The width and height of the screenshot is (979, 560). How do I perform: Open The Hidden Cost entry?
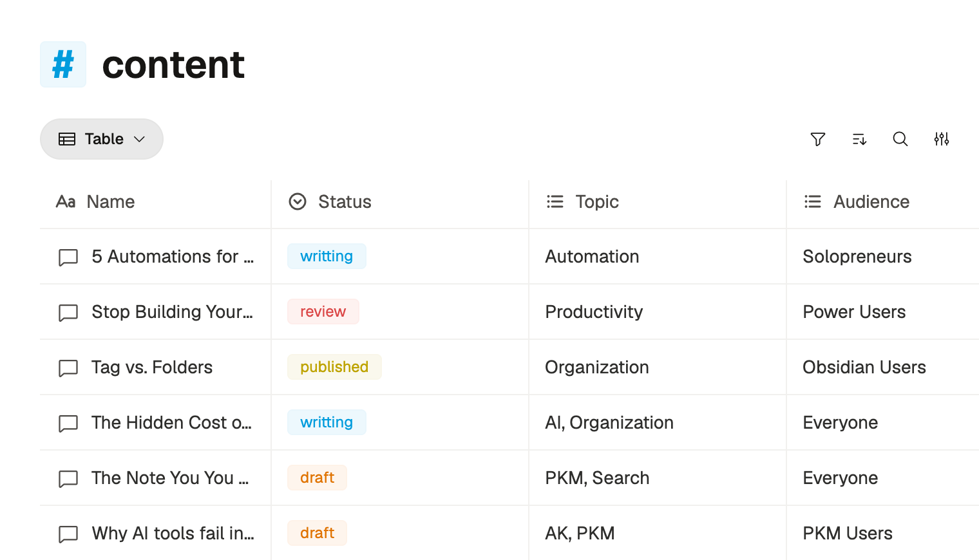pos(171,423)
